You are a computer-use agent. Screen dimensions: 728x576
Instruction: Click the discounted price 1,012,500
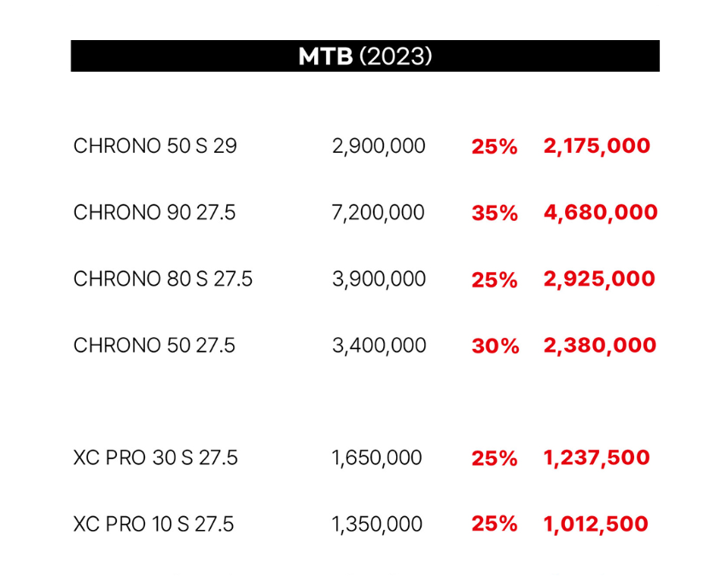coord(596,524)
